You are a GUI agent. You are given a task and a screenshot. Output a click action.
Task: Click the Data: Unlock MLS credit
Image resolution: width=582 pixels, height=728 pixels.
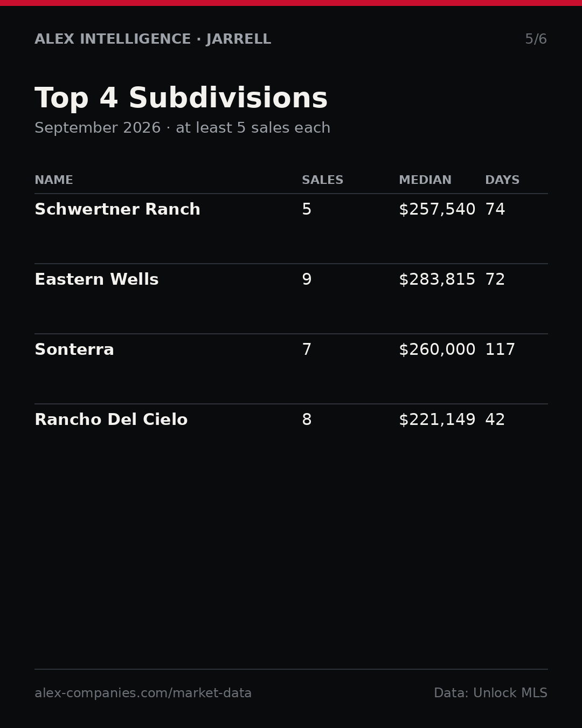(490, 693)
